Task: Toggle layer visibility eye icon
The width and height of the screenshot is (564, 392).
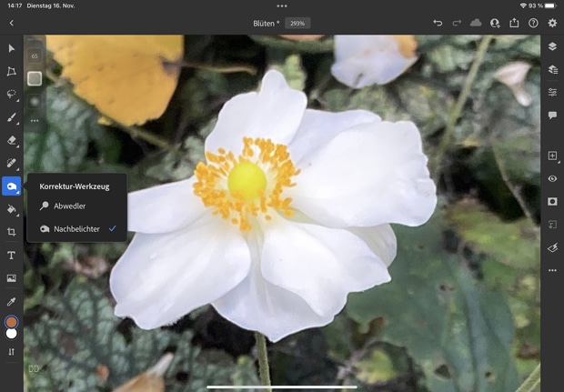Action: point(552,179)
